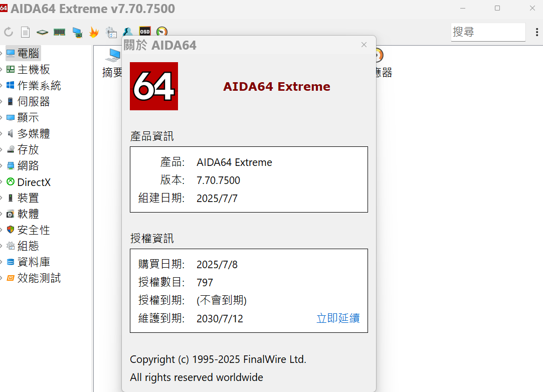Open the 摘要 item in main pane
The width and height of the screenshot is (543, 392).
coord(112,64)
